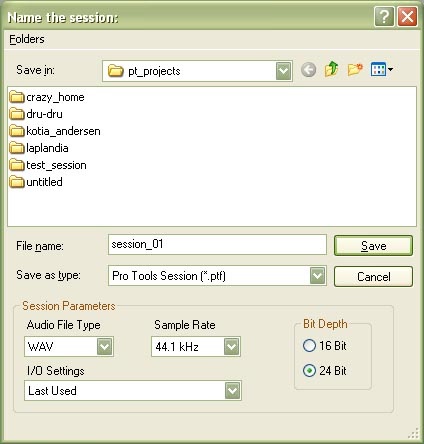Go up one folder level
Viewport: 424px width, 444px height.
tap(331, 69)
